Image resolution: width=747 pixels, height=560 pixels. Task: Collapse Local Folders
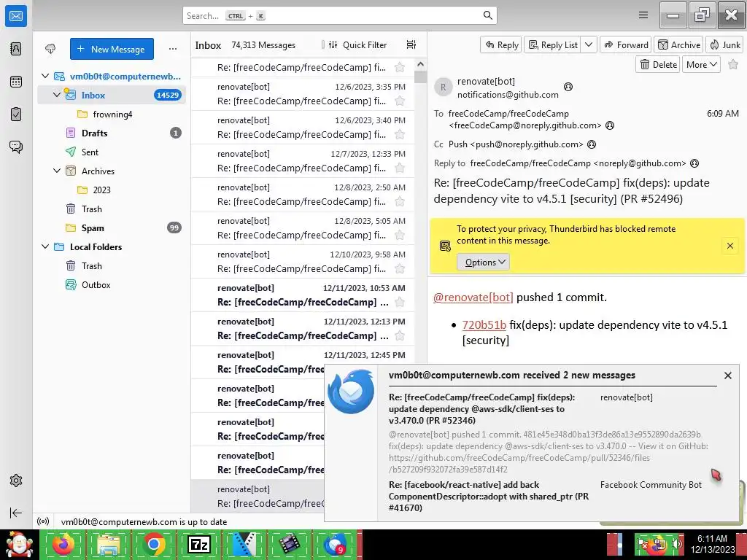pos(45,246)
